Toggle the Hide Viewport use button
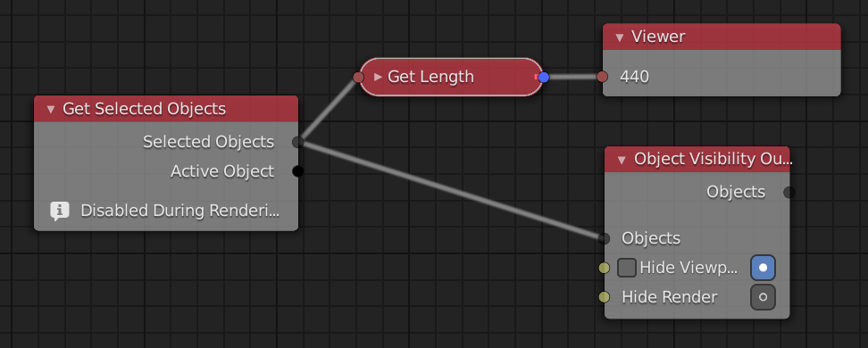 (763, 268)
